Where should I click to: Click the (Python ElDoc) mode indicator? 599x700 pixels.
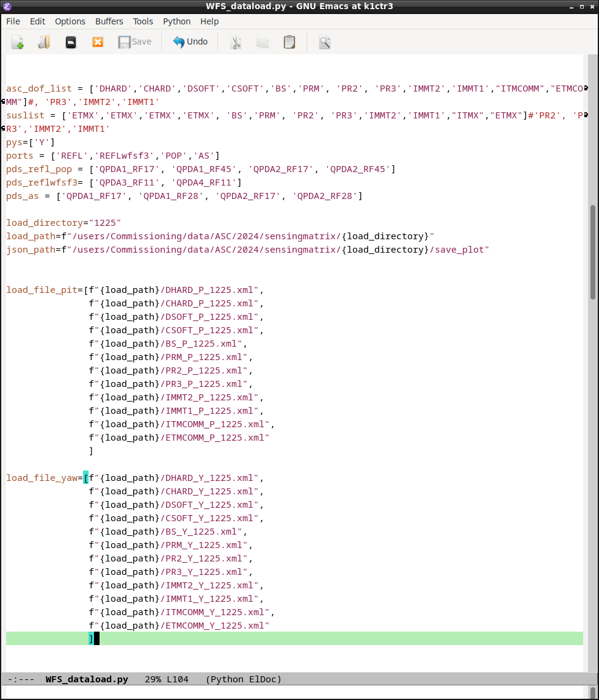244,679
